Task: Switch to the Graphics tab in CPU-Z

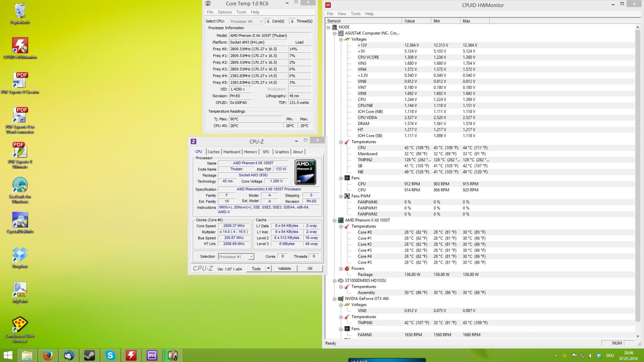Action: [x=282, y=152]
